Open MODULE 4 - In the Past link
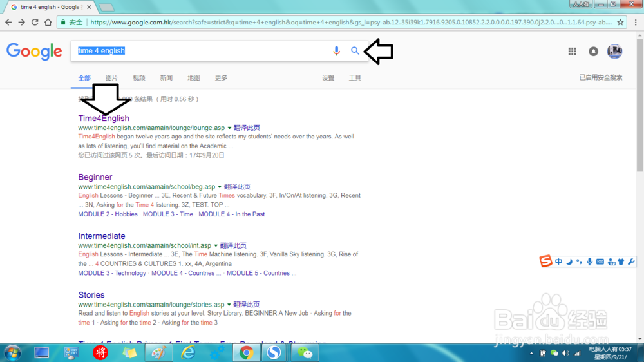The height and width of the screenshot is (362, 644). click(x=232, y=214)
